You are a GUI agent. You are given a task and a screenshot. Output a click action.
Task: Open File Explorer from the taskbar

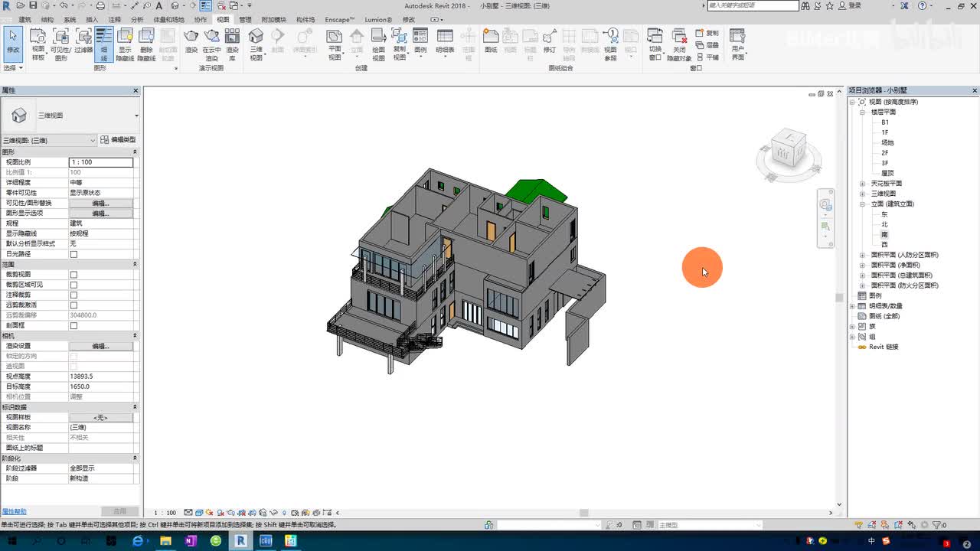tap(165, 541)
